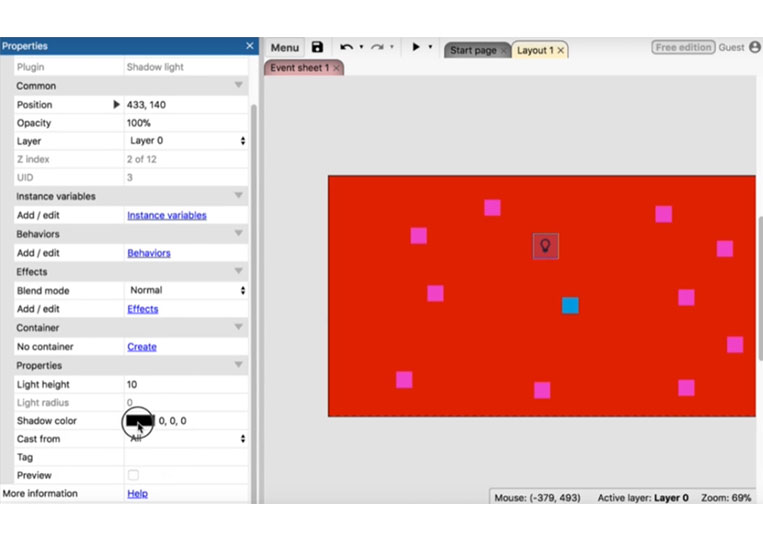763x541 pixels.
Task: Switch to the Event sheet 1 tab
Action: pos(300,68)
